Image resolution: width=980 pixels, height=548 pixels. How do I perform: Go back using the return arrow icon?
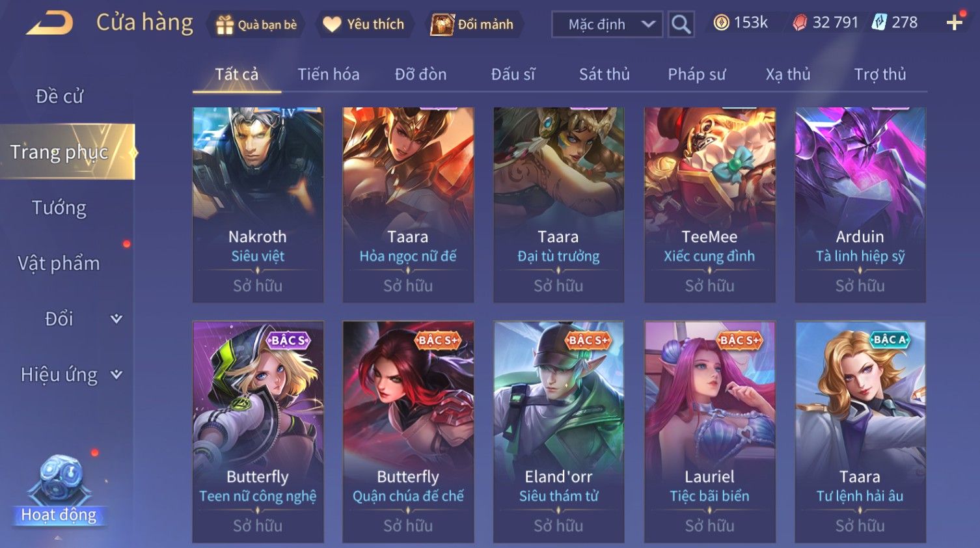click(49, 23)
